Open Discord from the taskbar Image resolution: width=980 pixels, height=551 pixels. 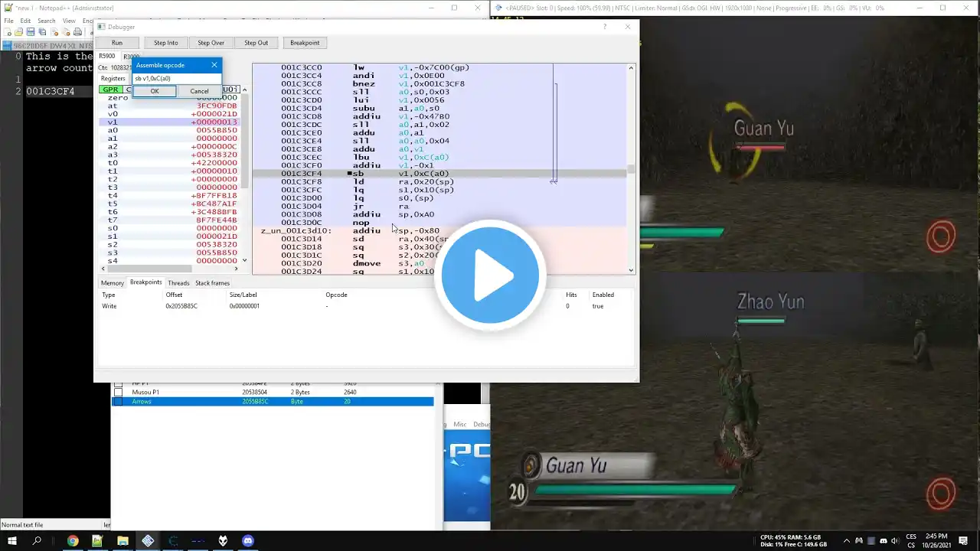[x=248, y=540]
